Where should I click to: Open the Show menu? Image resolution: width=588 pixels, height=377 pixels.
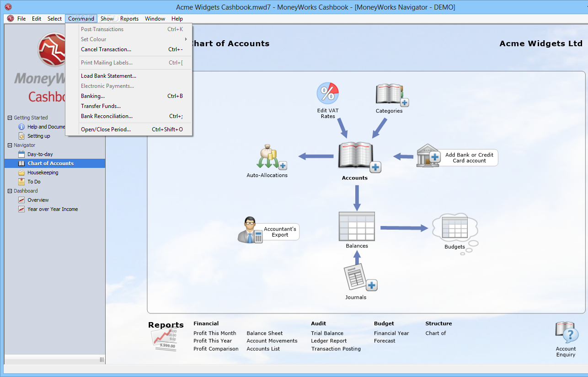click(x=107, y=19)
